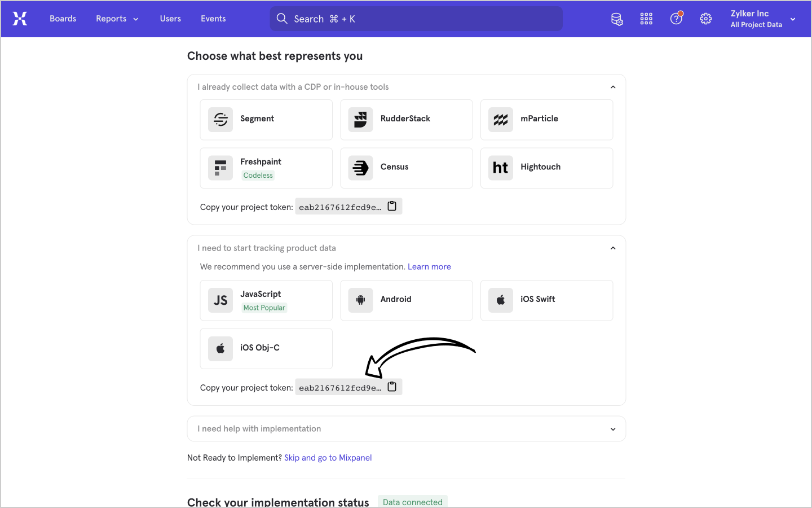Screen dimensions: 812x508
Task: Go to the Users page
Action: tap(170, 19)
